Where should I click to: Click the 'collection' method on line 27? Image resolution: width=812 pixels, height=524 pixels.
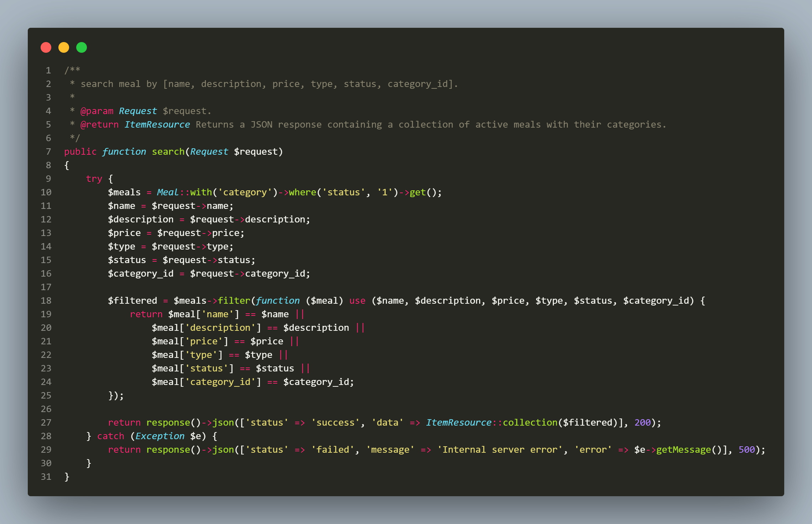pos(530,423)
